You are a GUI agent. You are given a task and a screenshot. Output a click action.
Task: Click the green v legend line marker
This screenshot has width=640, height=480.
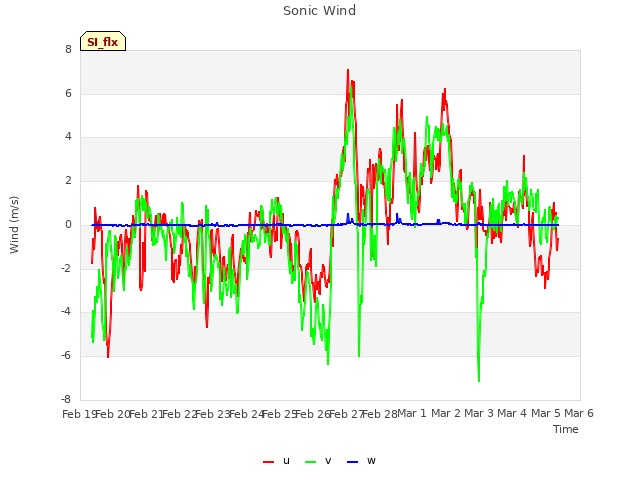point(310,462)
